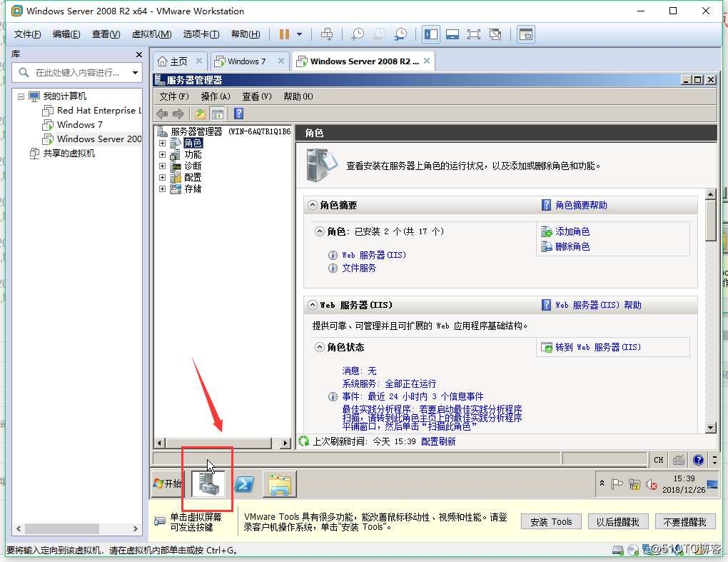Select Windows 7 in library tree
Viewport: 728px width, 562px height.
(x=79, y=125)
